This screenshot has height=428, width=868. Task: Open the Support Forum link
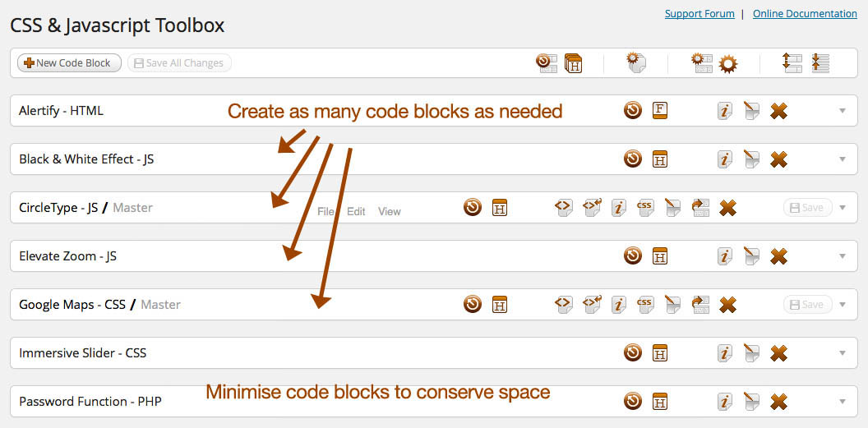click(x=699, y=14)
